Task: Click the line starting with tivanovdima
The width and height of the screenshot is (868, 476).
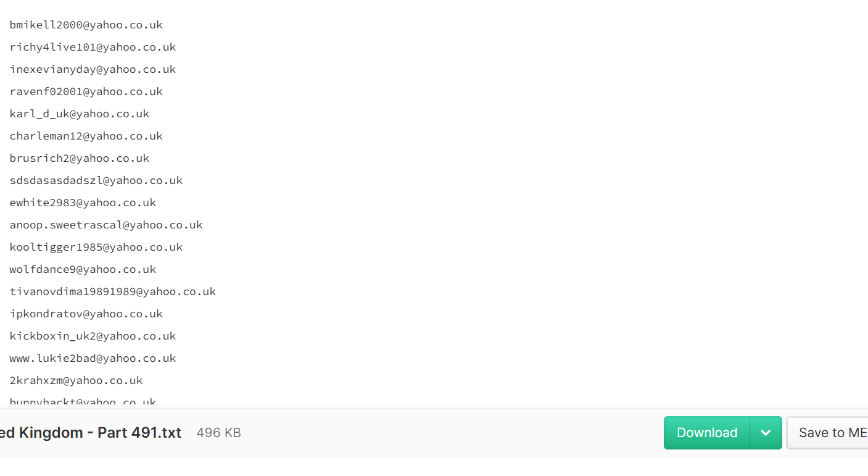Action: 113,292
